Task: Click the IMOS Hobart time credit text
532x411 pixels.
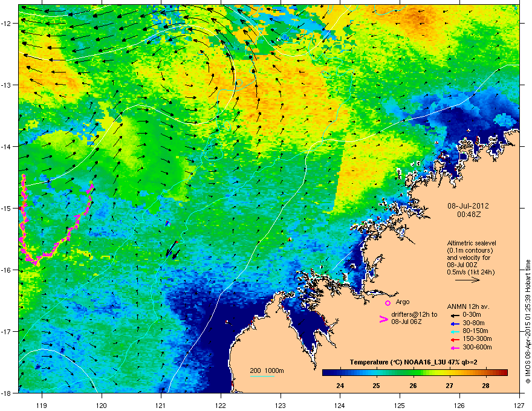Action: point(528,322)
